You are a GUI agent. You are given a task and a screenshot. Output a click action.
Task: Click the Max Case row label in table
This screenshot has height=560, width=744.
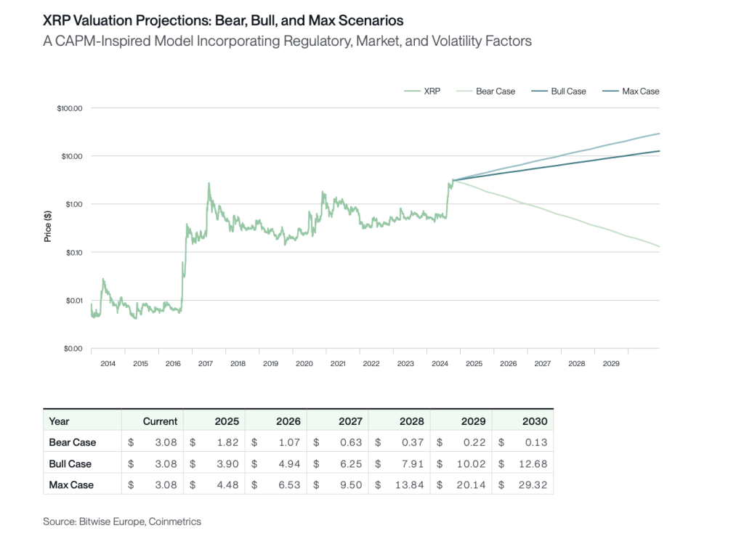71,484
